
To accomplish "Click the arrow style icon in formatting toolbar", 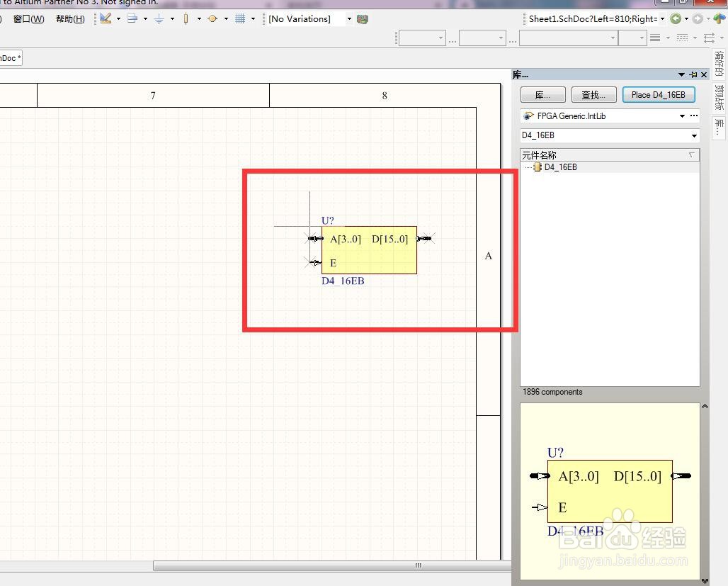I will (709, 38).
